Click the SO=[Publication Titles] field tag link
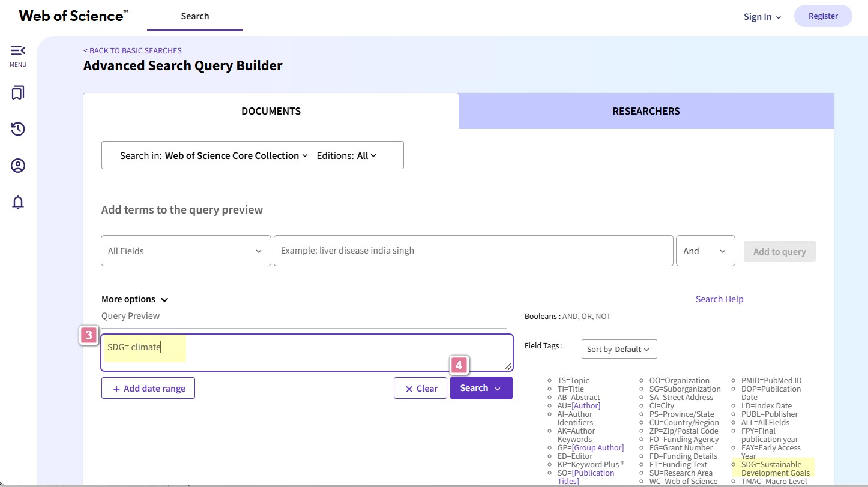 pyautogui.click(x=586, y=477)
